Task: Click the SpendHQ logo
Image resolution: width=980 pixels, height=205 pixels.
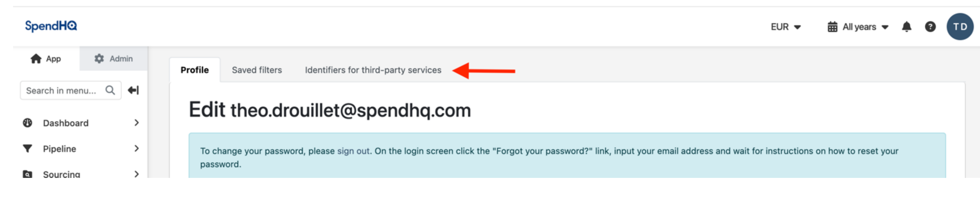Action: [51, 26]
